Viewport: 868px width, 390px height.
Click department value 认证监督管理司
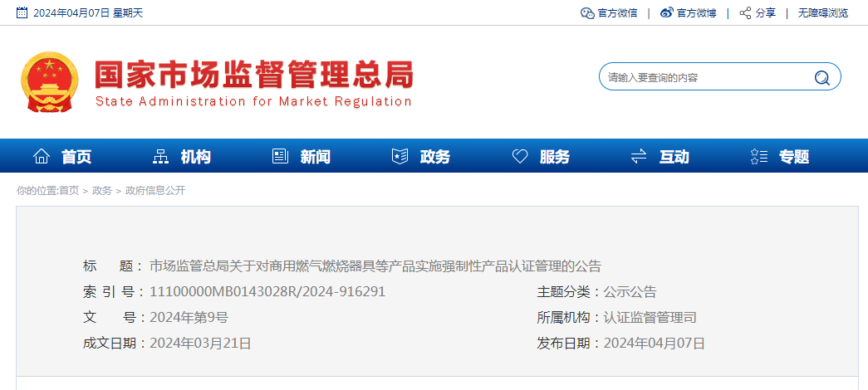(650, 318)
